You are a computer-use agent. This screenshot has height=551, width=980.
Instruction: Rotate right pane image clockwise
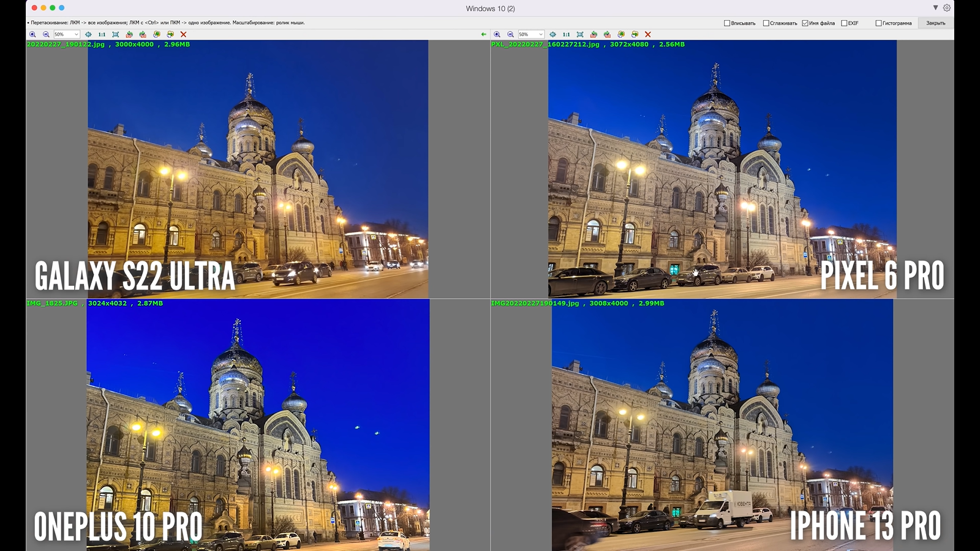(x=607, y=34)
